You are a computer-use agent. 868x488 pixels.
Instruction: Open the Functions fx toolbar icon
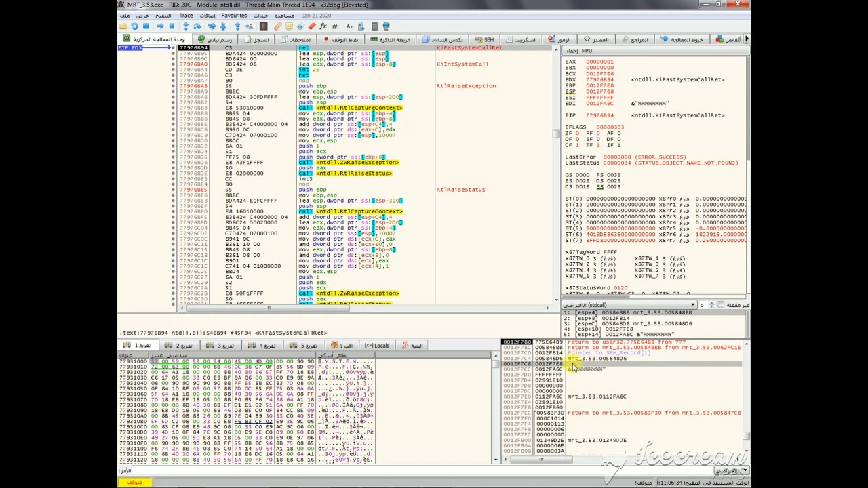pos(323,26)
